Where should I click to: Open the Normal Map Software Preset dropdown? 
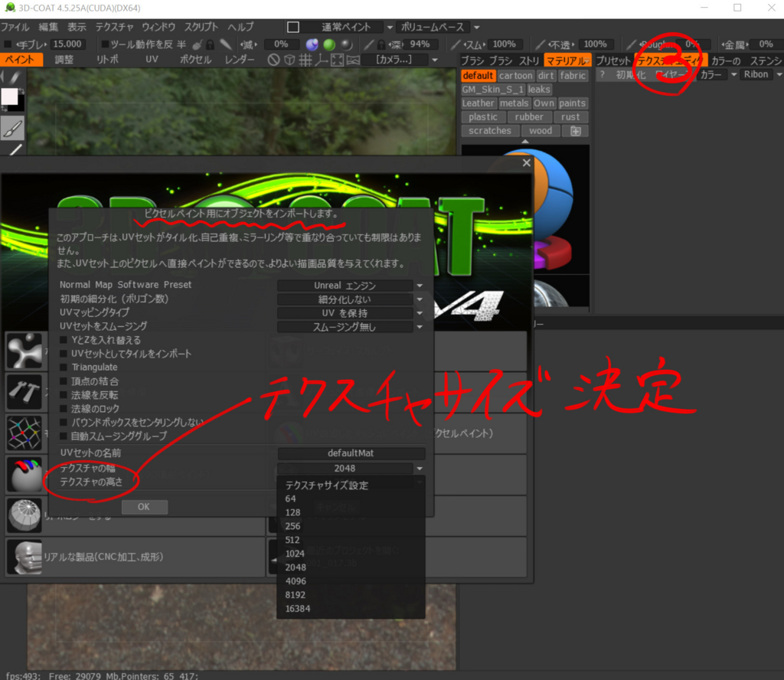[x=351, y=286]
